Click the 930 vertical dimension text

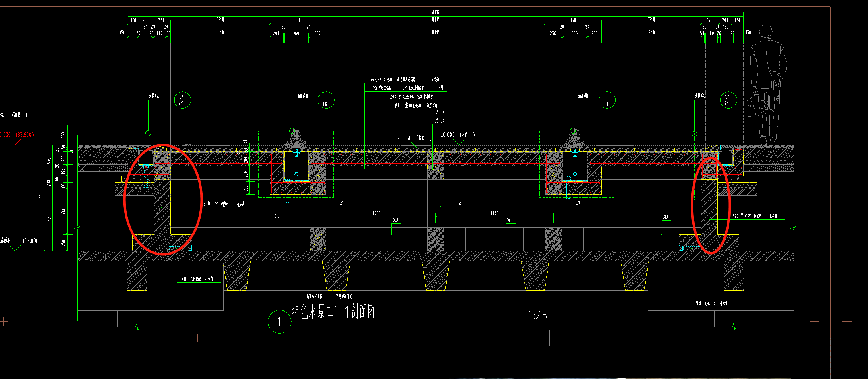tap(49, 220)
